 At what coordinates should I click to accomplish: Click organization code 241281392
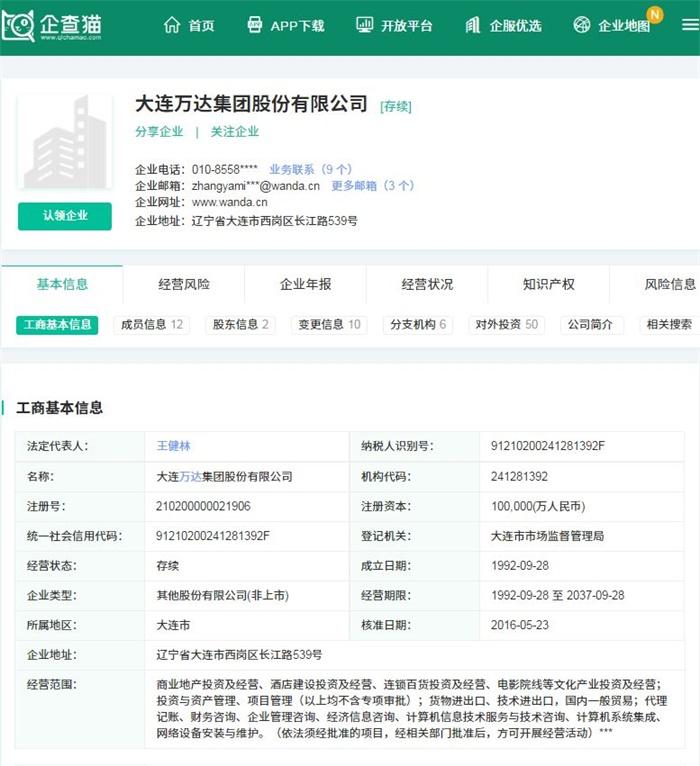[519, 476]
